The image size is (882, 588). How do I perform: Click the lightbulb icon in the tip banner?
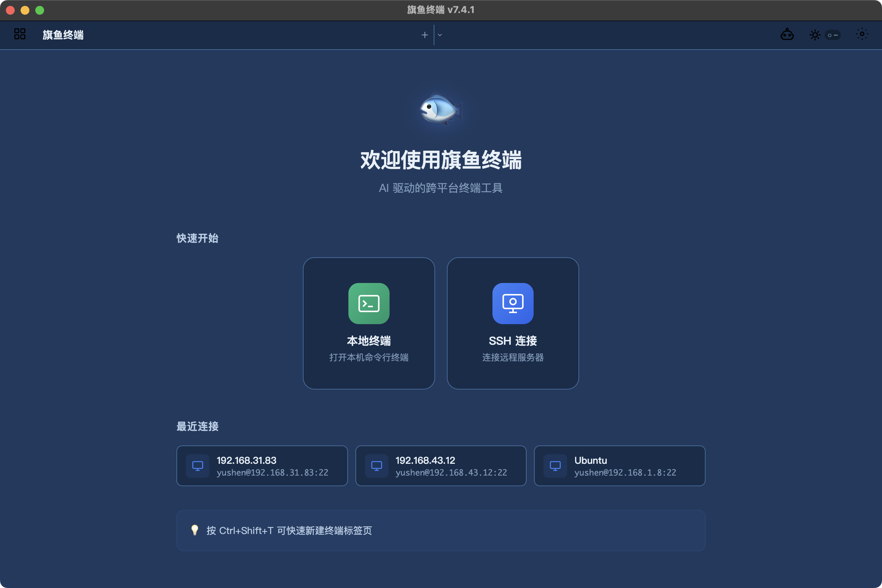pyautogui.click(x=195, y=531)
